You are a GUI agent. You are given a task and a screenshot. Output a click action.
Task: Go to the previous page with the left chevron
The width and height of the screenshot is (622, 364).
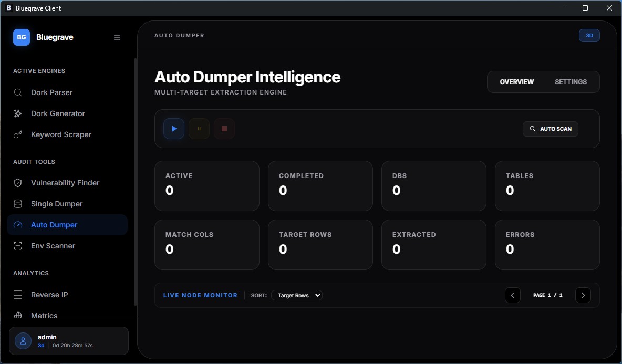(x=512, y=295)
